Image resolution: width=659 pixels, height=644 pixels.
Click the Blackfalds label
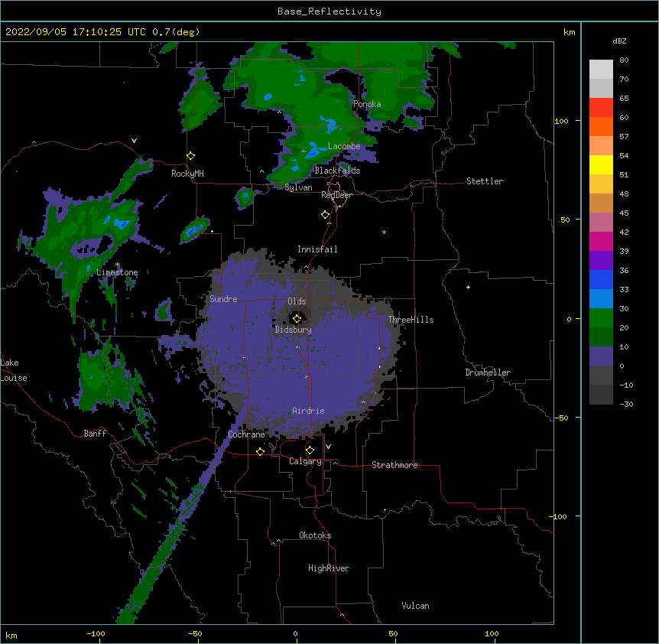point(337,171)
